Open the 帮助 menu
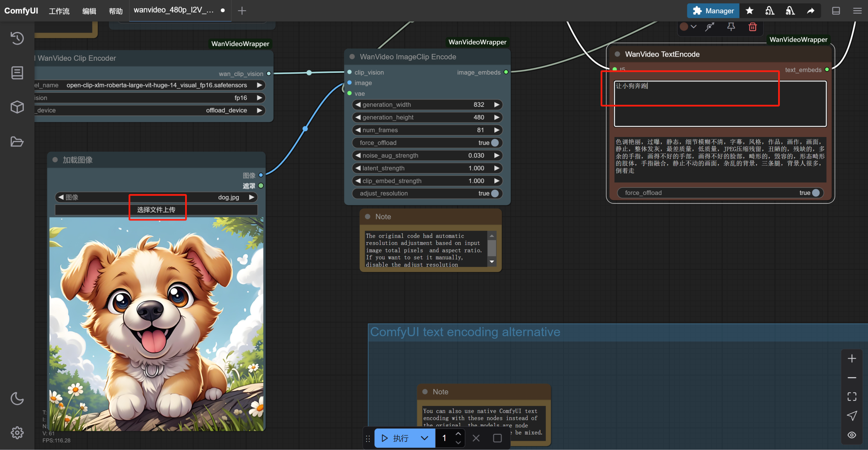The height and width of the screenshot is (450, 868). 116,11
